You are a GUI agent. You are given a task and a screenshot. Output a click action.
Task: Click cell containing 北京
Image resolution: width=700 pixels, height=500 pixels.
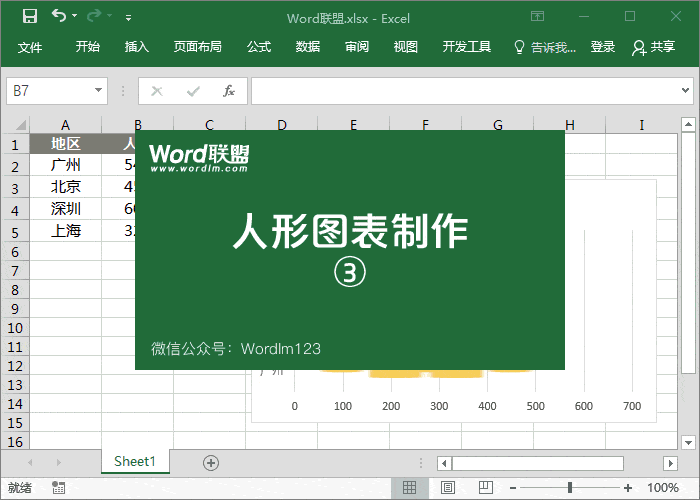66,187
